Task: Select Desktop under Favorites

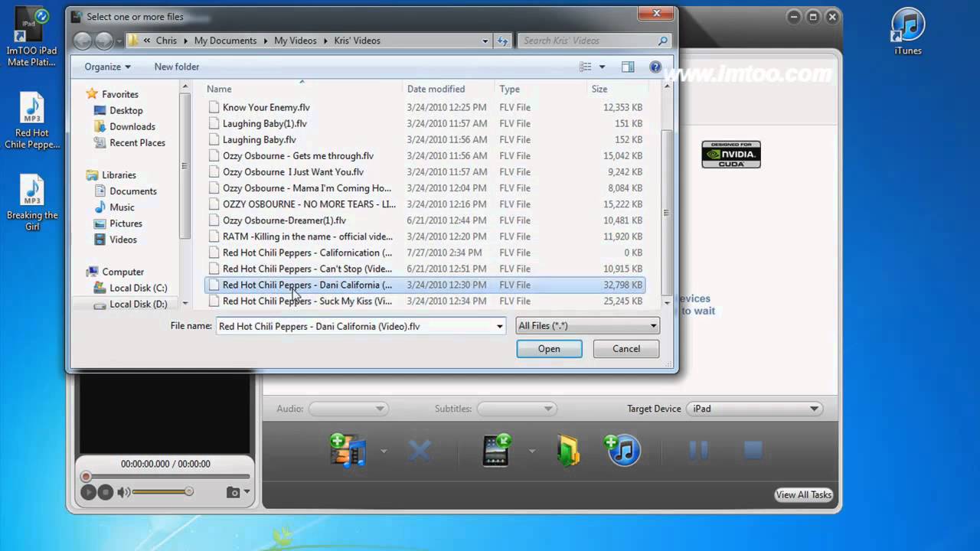Action: point(126,110)
